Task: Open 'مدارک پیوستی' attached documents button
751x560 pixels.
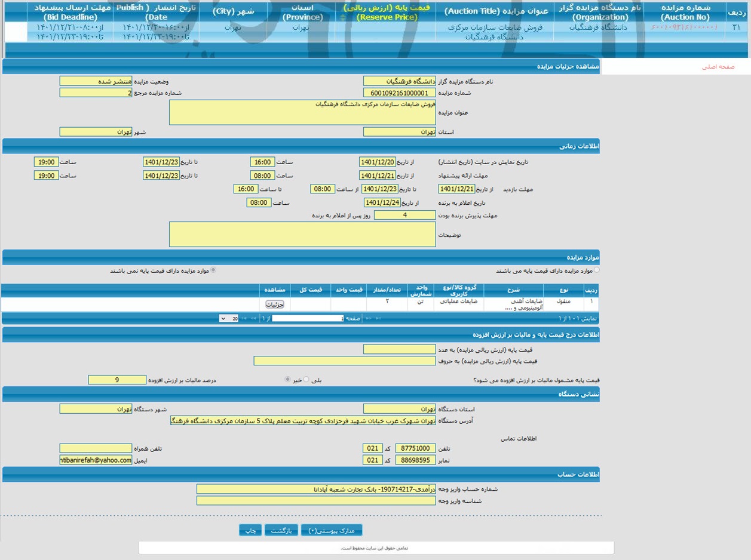Action: [x=333, y=530]
